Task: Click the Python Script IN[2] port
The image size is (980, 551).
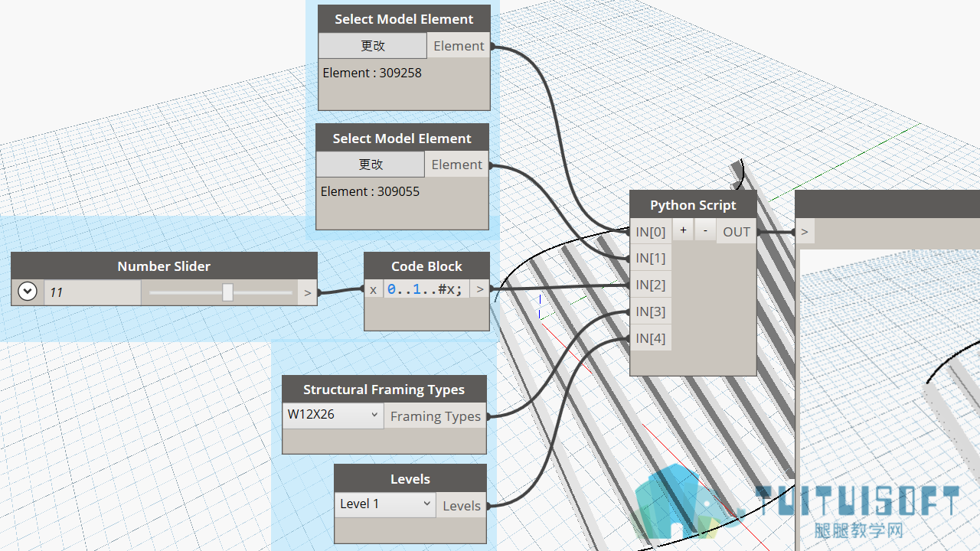Action: pyautogui.click(x=651, y=285)
